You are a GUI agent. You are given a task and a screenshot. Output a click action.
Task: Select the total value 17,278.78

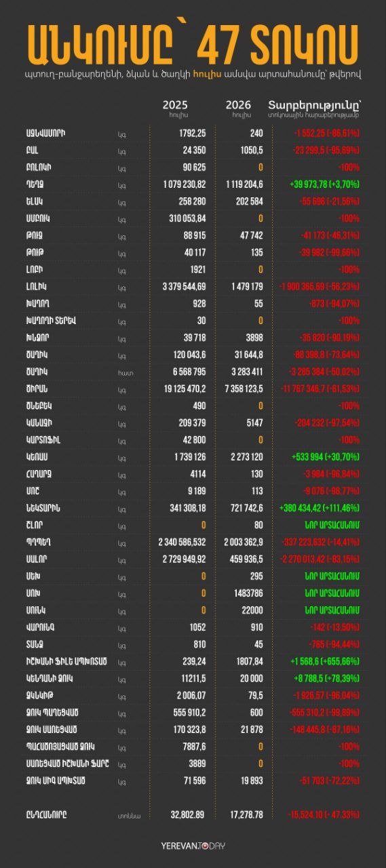click(242, 814)
